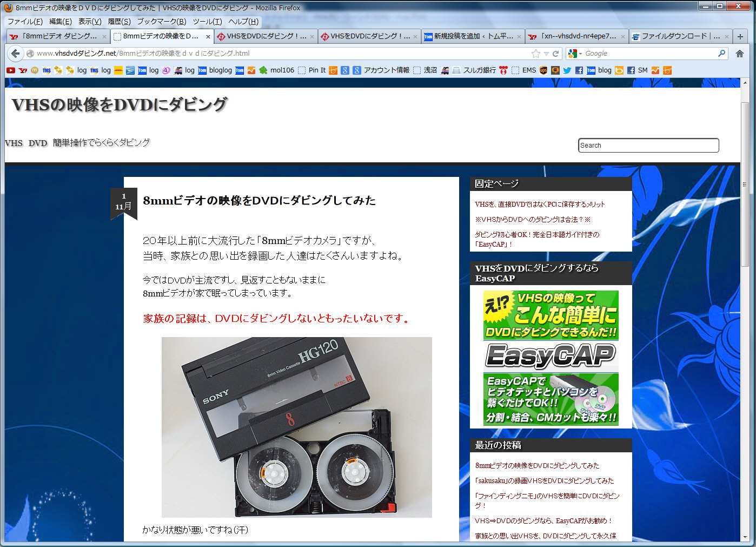Open the 浅沼 bookmark

tap(425, 70)
